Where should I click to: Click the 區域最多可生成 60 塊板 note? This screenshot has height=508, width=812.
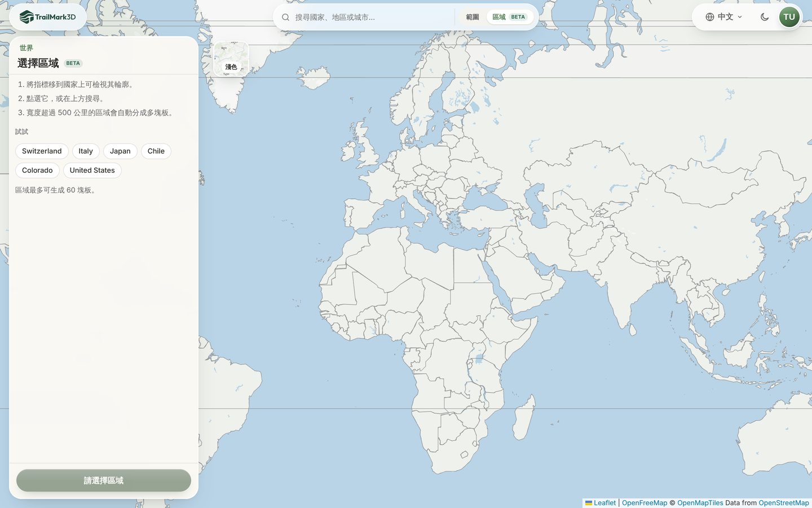click(x=57, y=190)
